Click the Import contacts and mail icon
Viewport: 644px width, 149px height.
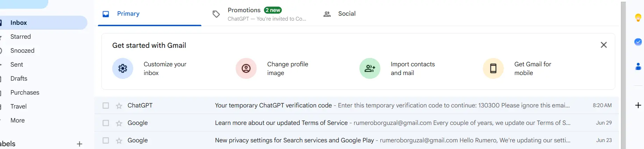pos(370,68)
